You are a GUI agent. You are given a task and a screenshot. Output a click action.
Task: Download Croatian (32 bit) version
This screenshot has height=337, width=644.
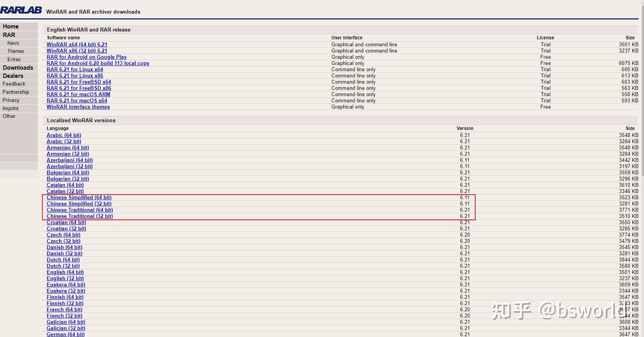(x=66, y=229)
